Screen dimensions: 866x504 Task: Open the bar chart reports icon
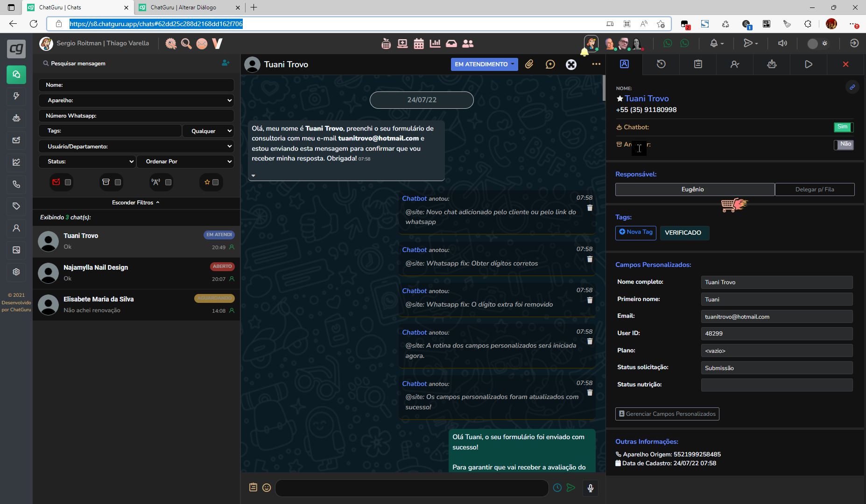(435, 43)
